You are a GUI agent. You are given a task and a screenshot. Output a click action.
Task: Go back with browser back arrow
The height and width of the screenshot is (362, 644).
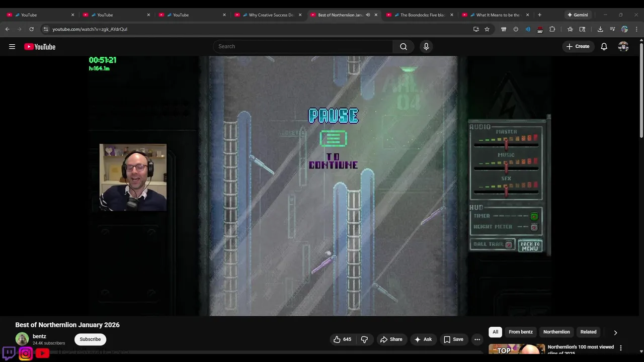pyautogui.click(x=7, y=29)
